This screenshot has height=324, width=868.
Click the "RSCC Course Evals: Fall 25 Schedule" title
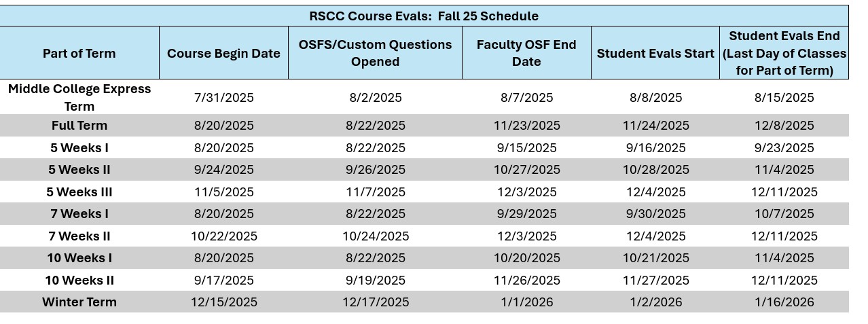424,16
